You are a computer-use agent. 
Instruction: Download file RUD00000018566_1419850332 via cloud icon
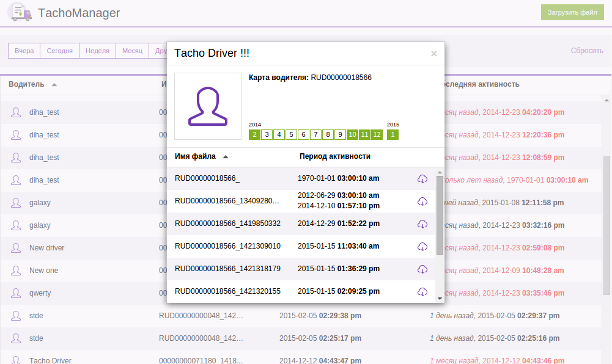tap(422, 224)
